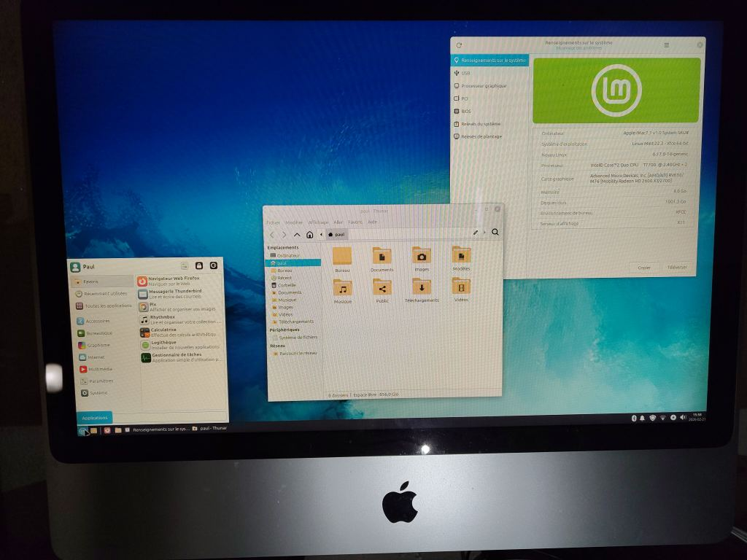This screenshot has width=747, height=560.
Task: Open the Images folder in Thunar
Action: click(x=422, y=258)
